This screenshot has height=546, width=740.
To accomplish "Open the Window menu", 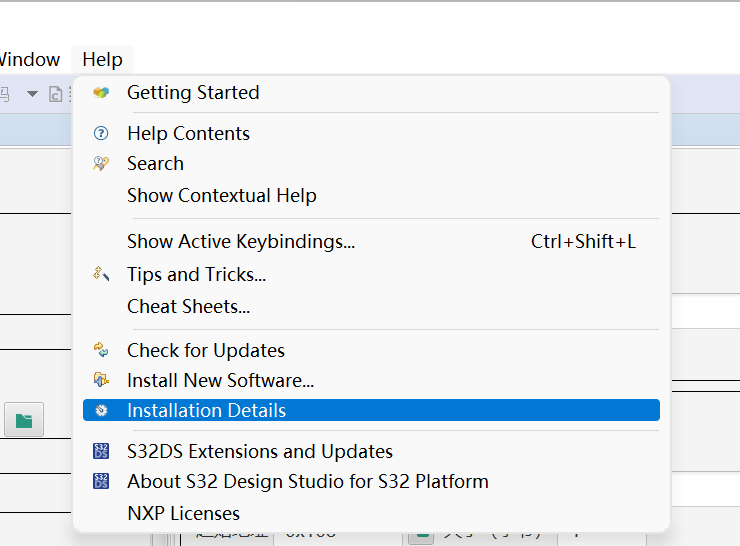I will click(x=30, y=60).
